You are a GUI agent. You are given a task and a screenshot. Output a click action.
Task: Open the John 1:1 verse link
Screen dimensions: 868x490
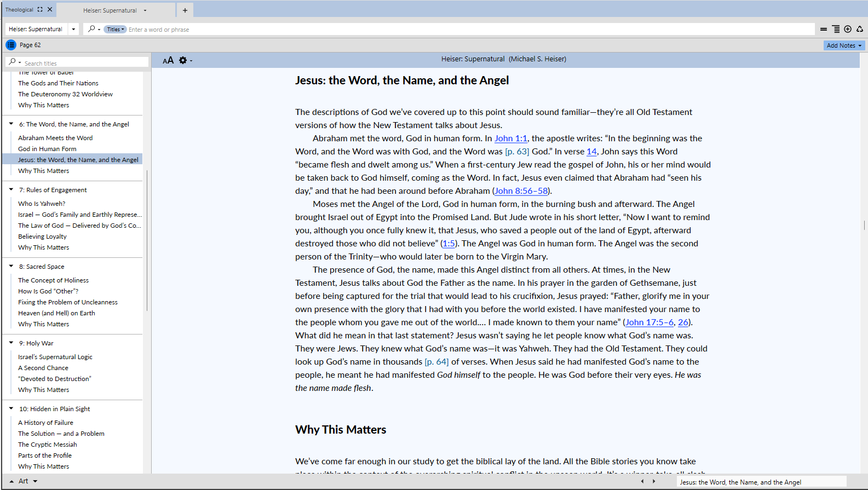(510, 139)
